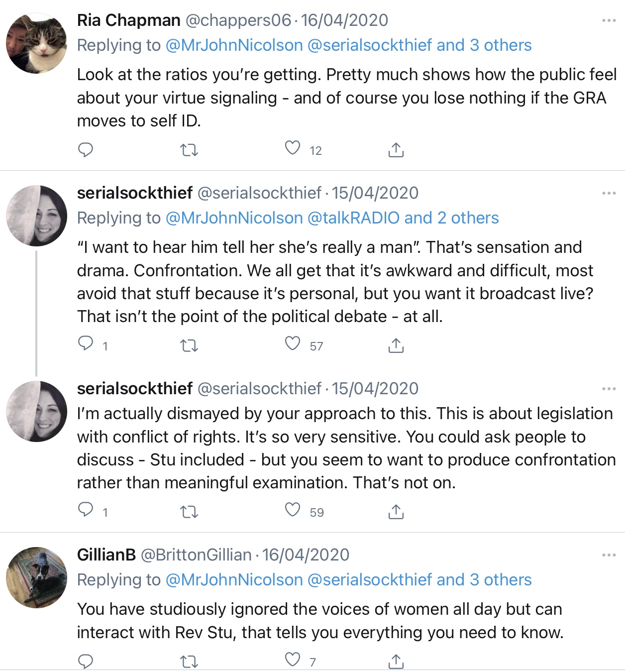The height and width of the screenshot is (672, 625).
Task: Retweet GillianB's tweet about Rev Stu
Action: tap(189, 662)
